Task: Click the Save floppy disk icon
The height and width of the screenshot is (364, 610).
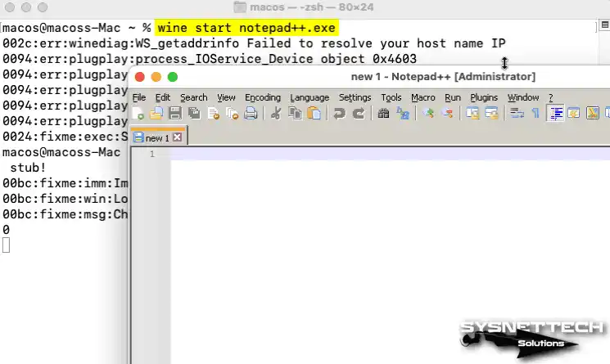Action: click(x=175, y=114)
